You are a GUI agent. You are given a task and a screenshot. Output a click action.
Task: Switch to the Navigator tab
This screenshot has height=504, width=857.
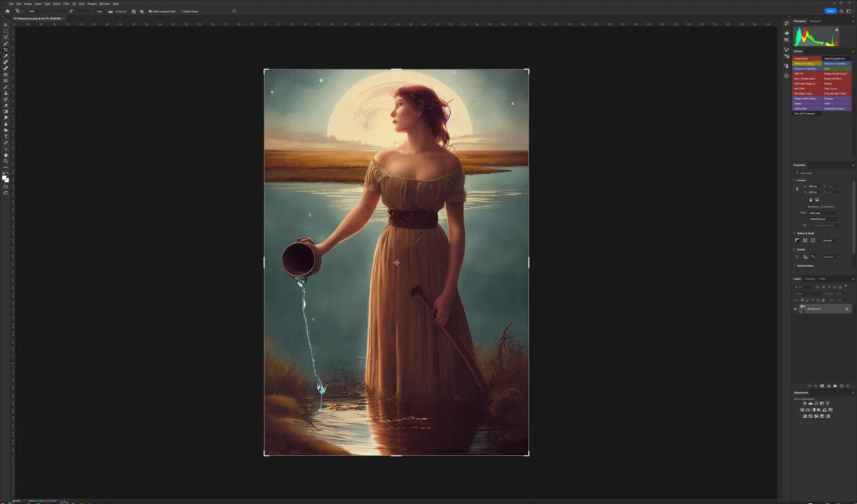point(815,21)
